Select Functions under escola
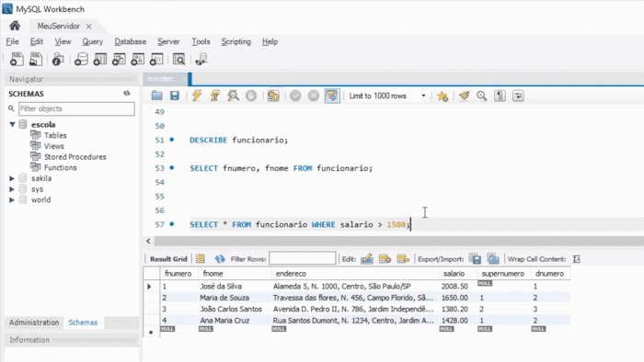Viewport: 644px width, 362px height. pyautogui.click(x=60, y=167)
